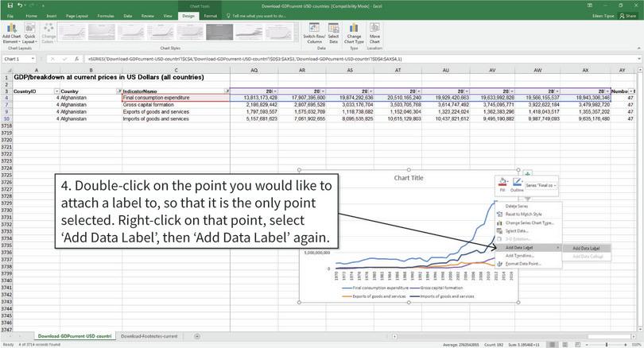Click 'Exports of goods and services' cell

coord(176,111)
